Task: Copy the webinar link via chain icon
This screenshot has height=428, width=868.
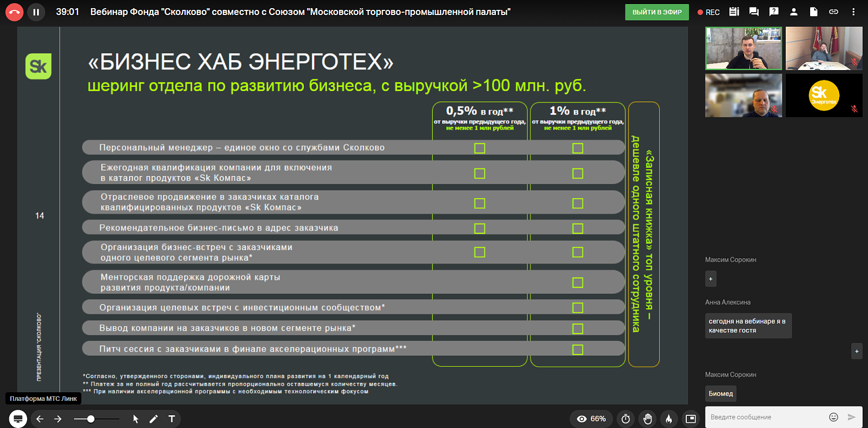Action: coord(833,12)
